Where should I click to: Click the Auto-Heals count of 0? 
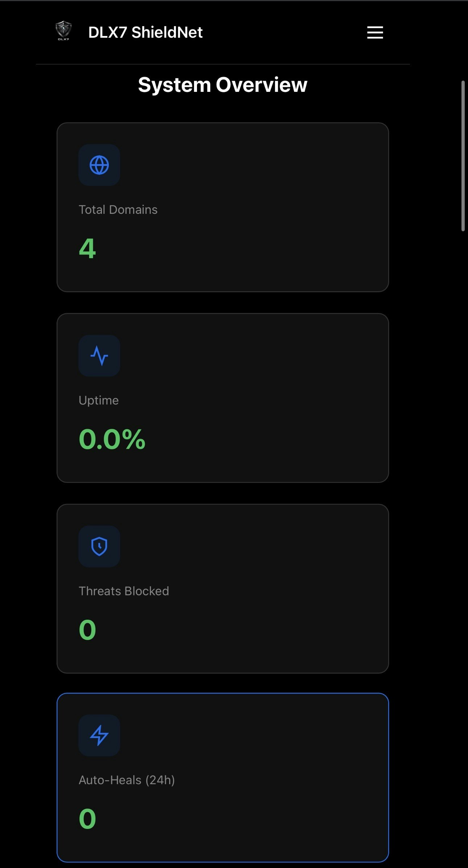[87, 819]
